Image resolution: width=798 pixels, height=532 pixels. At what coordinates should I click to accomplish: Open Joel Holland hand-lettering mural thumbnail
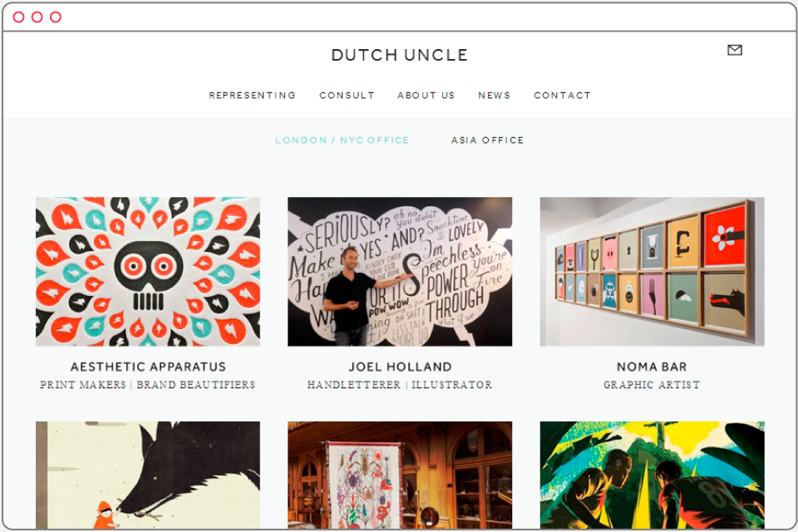(x=400, y=271)
